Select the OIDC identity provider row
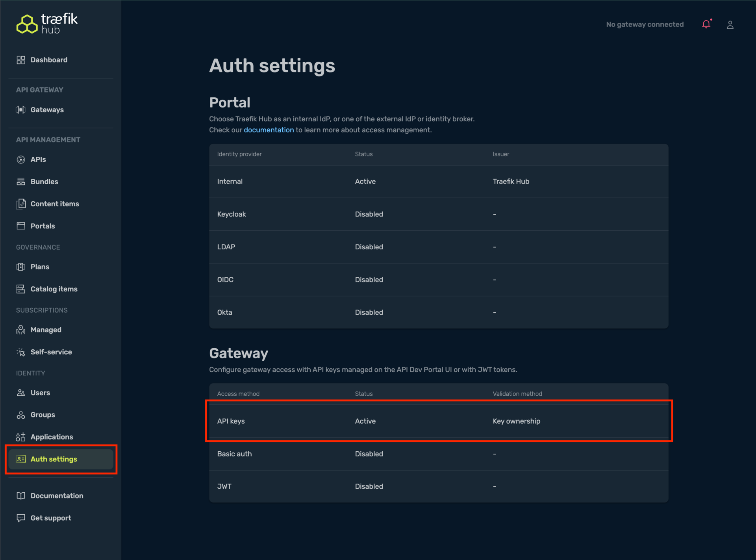Screen dimensions: 756x560 point(439,280)
